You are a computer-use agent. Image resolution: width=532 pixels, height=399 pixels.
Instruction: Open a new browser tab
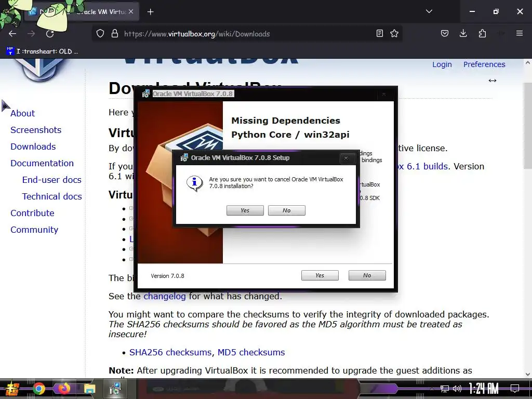tap(150, 12)
